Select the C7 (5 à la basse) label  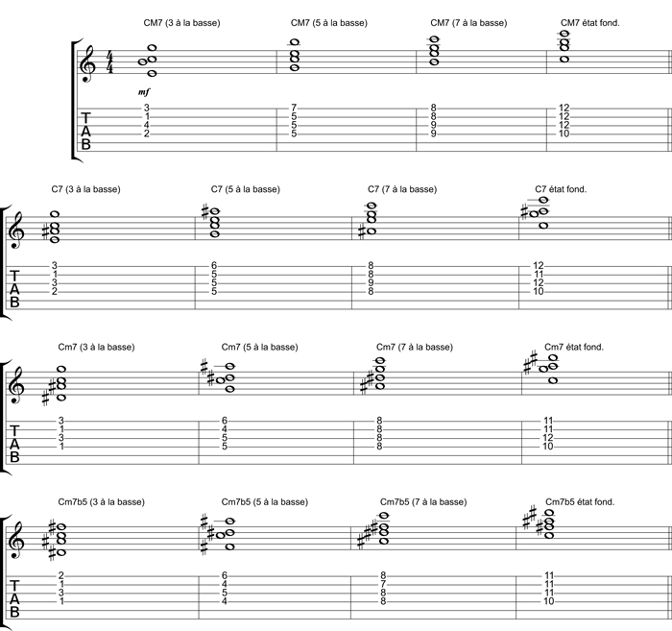245,189
